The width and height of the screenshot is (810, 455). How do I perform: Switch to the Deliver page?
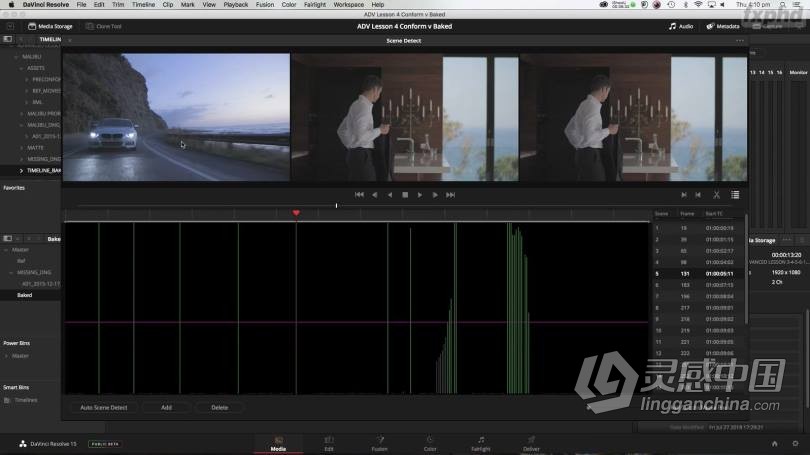tap(531, 443)
